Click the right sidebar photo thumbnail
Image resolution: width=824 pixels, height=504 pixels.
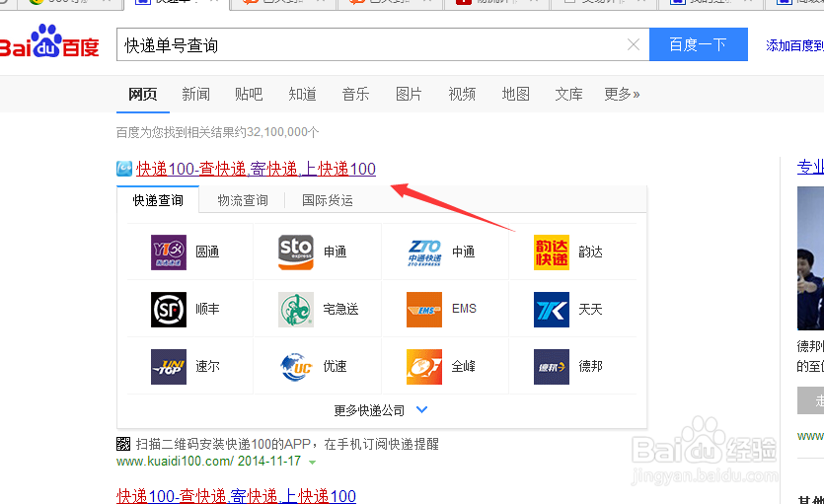pyautogui.click(x=810, y=258)
